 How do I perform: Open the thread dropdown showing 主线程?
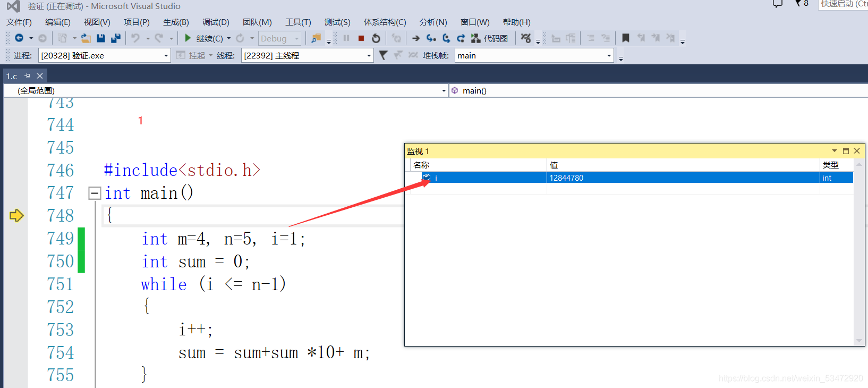307,55
